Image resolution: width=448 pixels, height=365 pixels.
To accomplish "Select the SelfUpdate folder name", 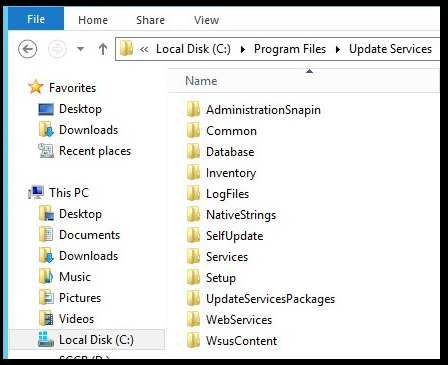I will 235,236.
